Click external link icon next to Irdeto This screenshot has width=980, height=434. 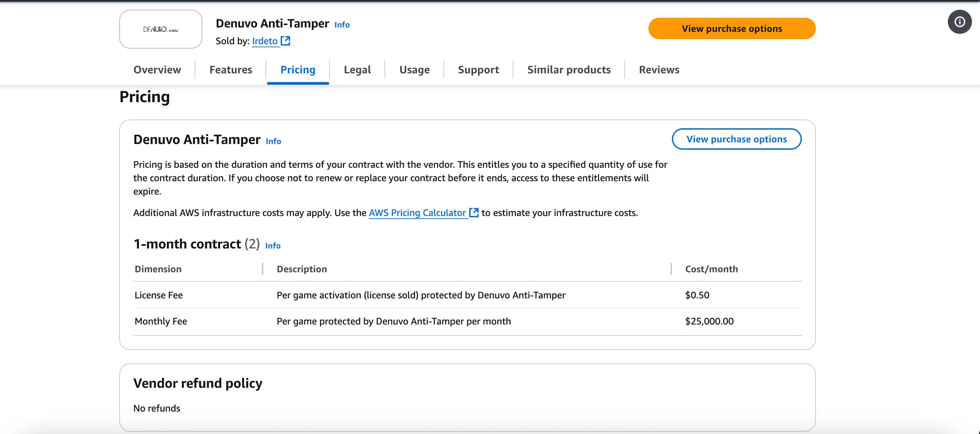pos(285,41)
